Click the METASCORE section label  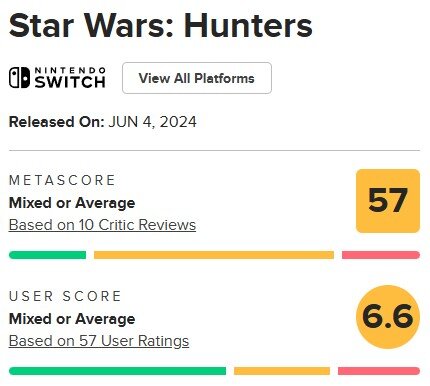click(x=62, y=180)
